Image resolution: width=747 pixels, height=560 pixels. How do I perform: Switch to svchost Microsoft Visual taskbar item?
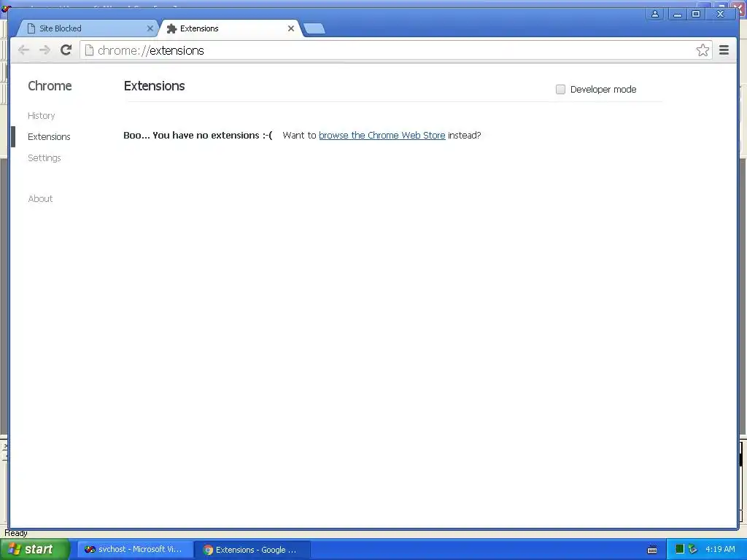(x=135, y=550)
